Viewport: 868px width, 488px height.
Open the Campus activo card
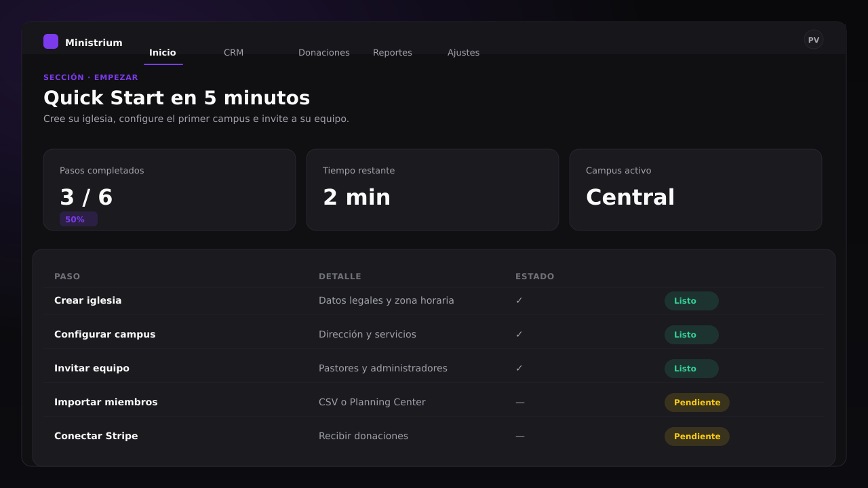pyautogui.click(x=696, y=190)
